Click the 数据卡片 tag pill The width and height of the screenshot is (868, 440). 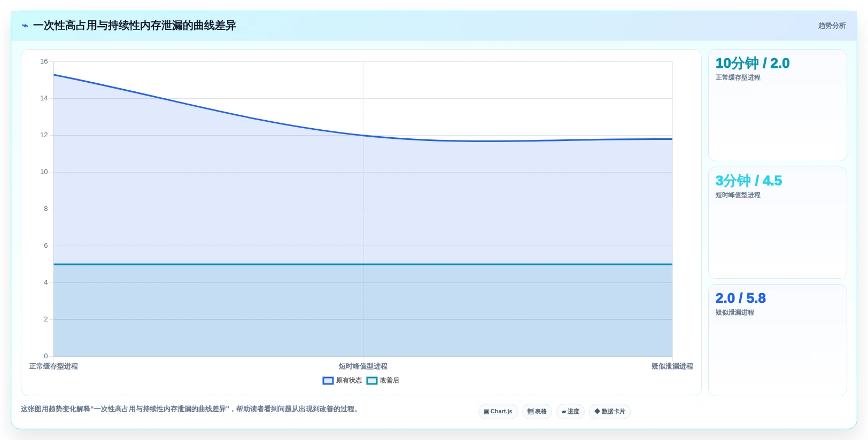click(610, 412)
